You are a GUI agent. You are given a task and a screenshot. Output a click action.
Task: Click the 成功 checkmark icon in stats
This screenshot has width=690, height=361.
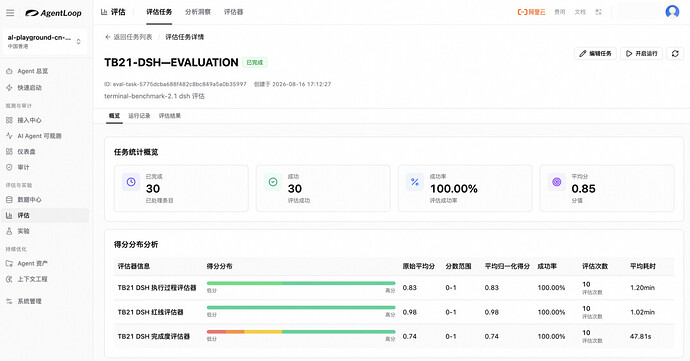point(273,182)
